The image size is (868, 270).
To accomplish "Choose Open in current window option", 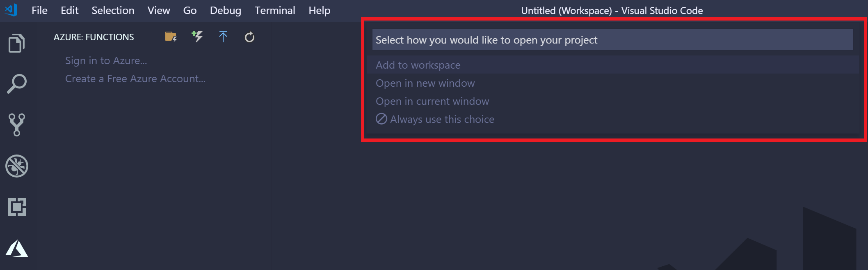I will click(x=432, y=101).
